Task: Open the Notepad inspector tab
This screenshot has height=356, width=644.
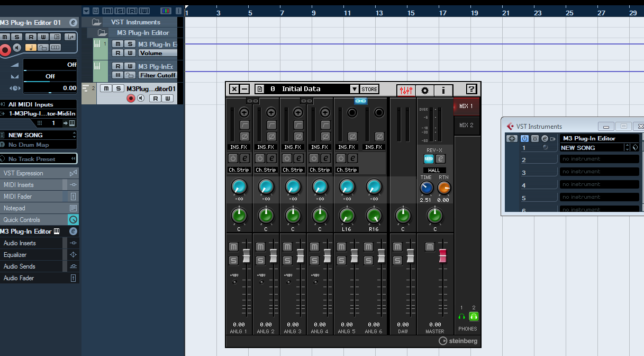Action: click(39, 208)
